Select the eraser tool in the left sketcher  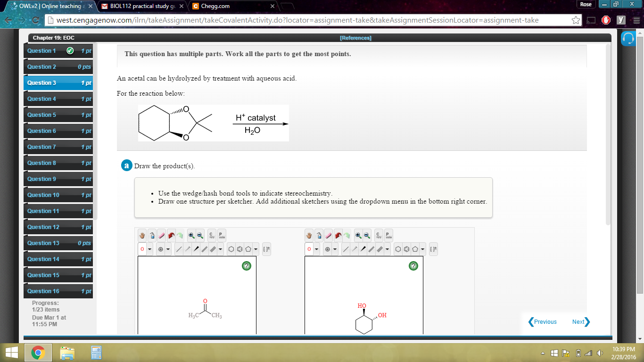click(161, 236)
